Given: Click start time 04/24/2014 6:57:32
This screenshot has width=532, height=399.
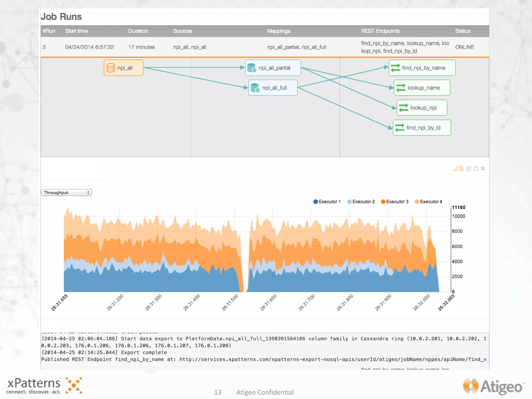Looking at the screenshot, I should [89, 47].
